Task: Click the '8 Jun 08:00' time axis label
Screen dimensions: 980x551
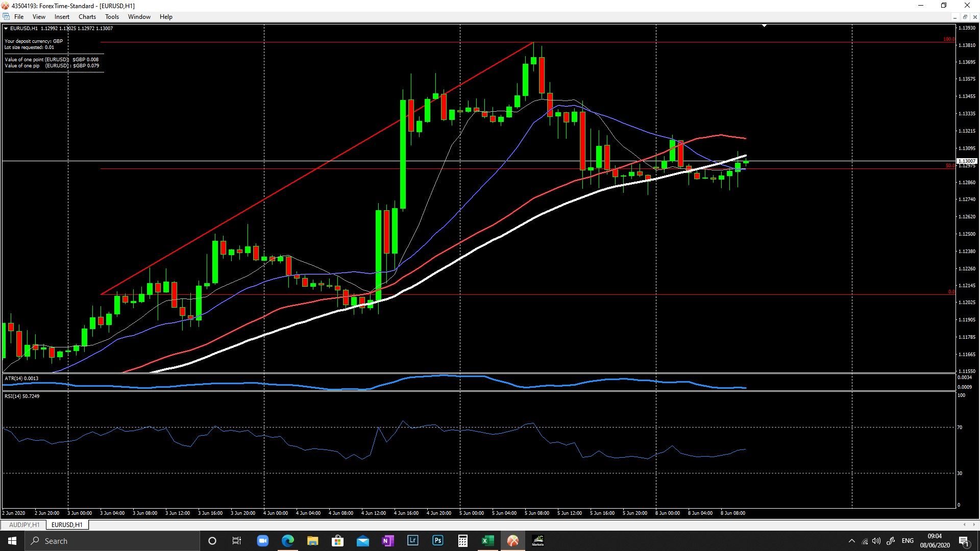Action: coord(733,513)
